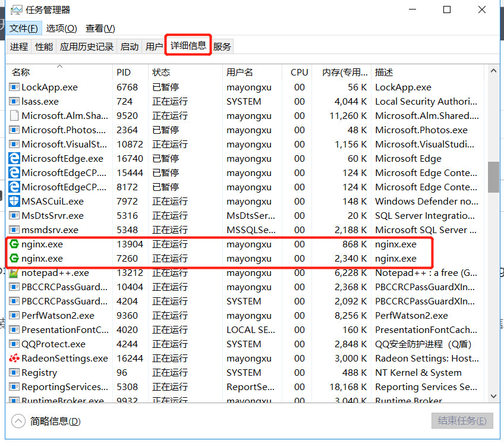504x443 pixels.
Task: Switch to the 性能 tab
Action: 44,46
